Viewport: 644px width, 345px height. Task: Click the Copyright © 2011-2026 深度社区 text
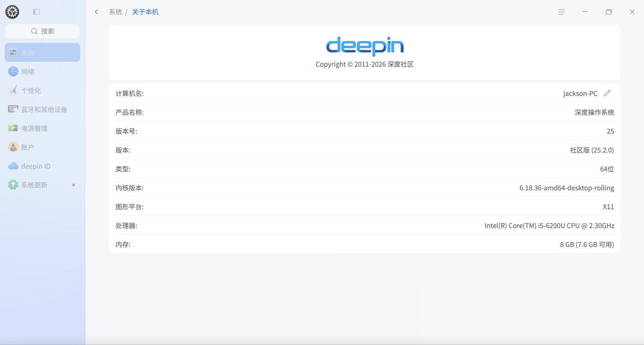(x=364, y=64)
